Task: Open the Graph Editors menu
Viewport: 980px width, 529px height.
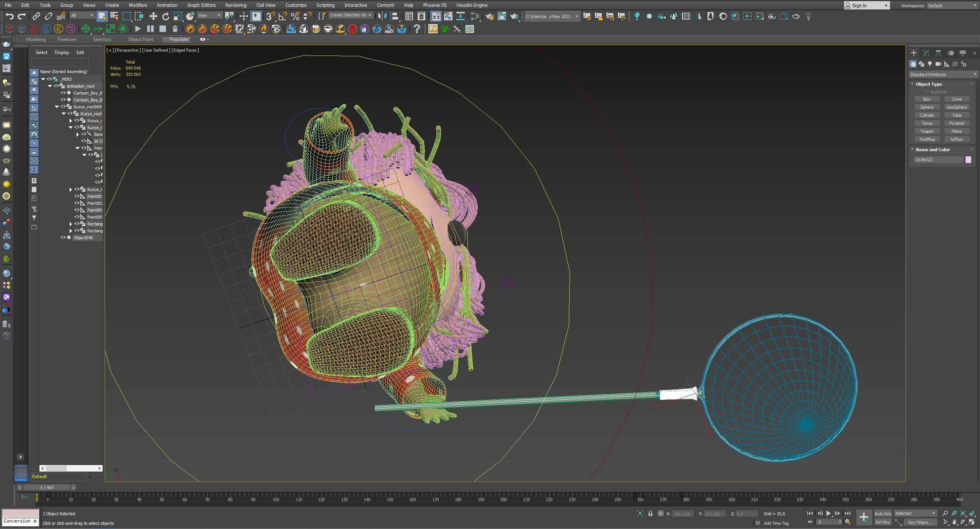Action: click(201, 5)
